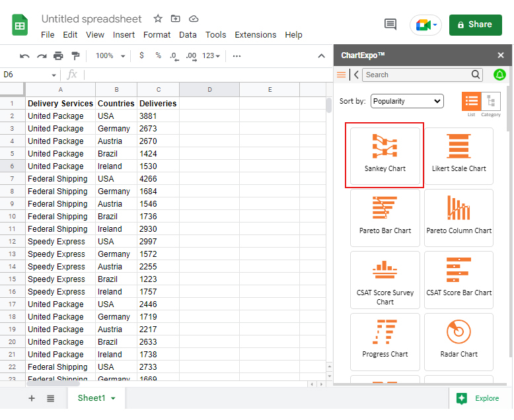Choose the Pareto Column Chart
The height and width of the screenshot is (420, 514).
coord(459,218)
